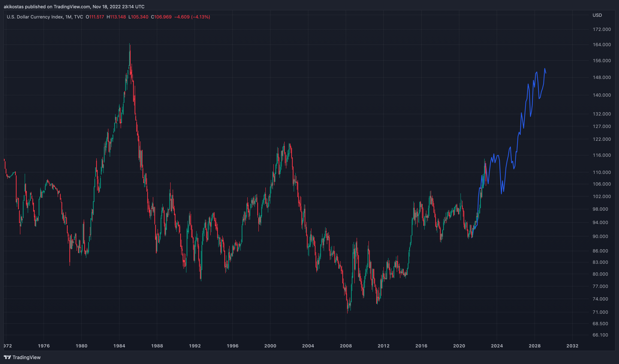Click the 164.000 price axis label
Image resolution: width=619 pixels, height=364 pixels.
pos(601,45)
